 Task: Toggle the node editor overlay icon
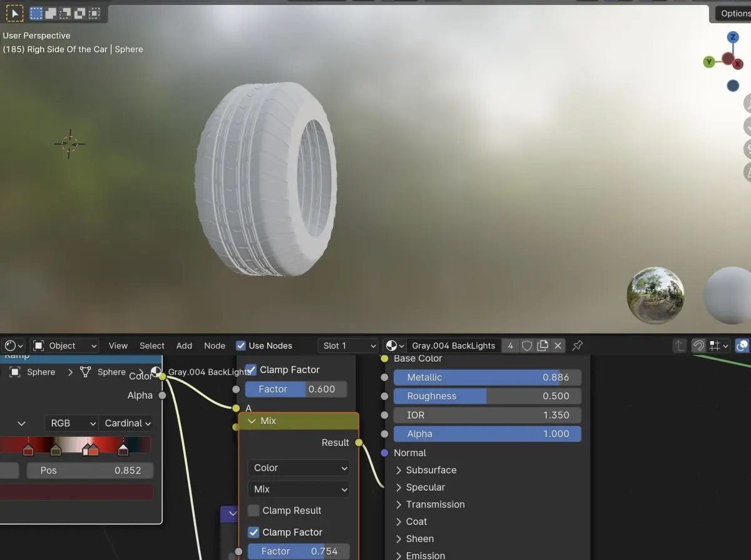click(742, 345)
